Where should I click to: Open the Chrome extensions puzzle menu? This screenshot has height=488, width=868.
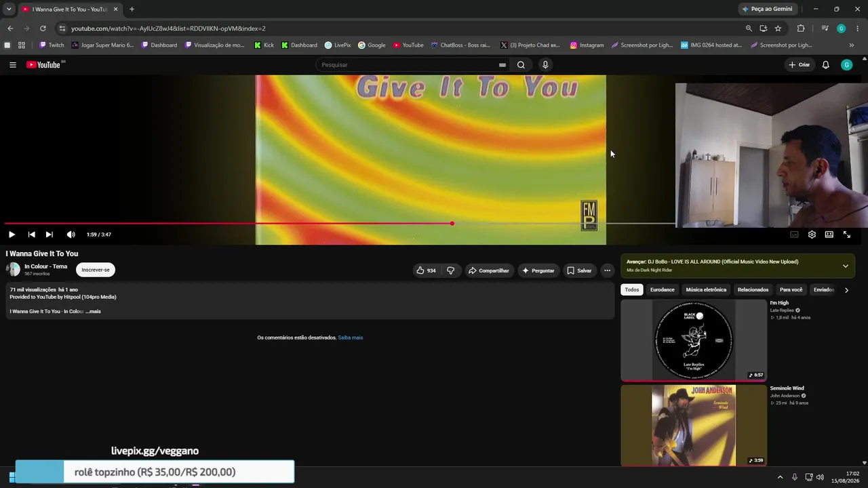tap(801, 28)
